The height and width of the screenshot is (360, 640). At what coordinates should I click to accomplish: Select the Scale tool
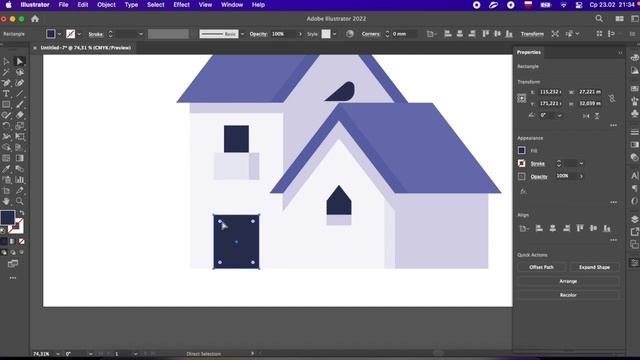click(x=20, y=126)
